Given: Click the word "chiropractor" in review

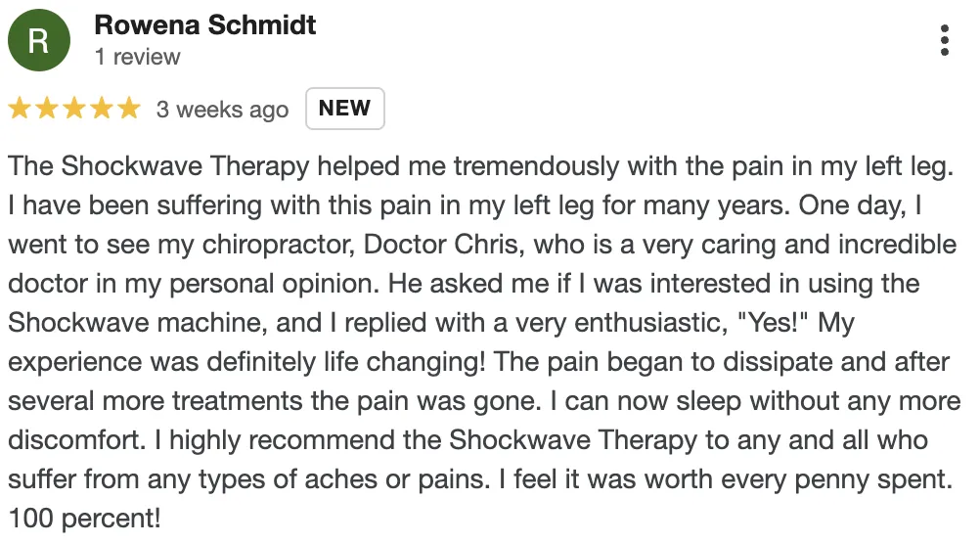Looking at the screenshot, I should tap(278, 246).
